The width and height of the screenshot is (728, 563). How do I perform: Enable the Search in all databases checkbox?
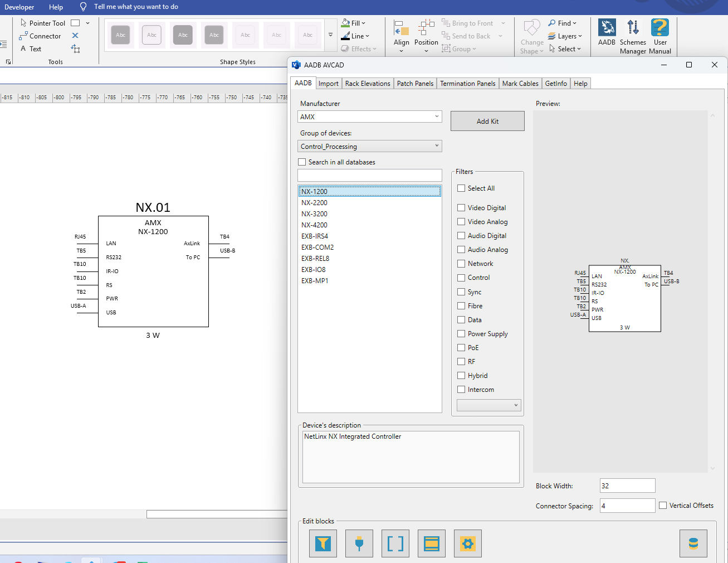pyautogui.click(x=302, y=162)
